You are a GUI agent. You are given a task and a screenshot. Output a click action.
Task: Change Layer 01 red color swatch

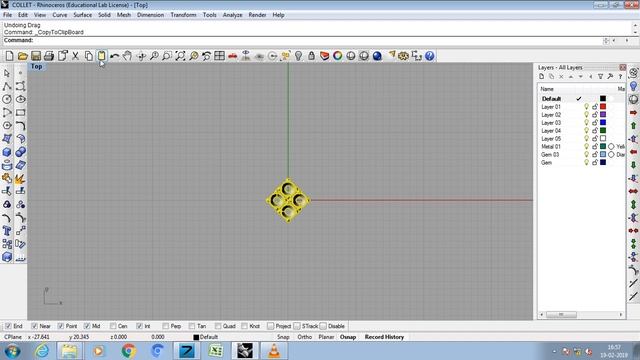tap(603, 107)
